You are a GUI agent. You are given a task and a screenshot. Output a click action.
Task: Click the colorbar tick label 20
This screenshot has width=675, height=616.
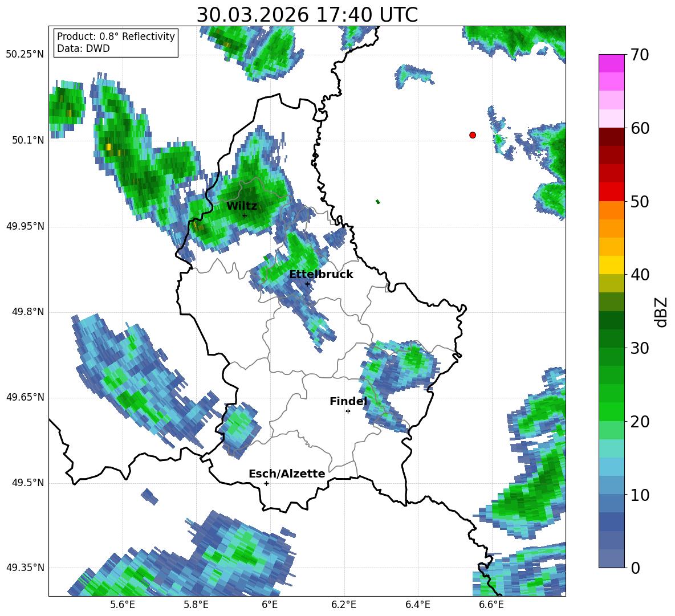point(640,422)
